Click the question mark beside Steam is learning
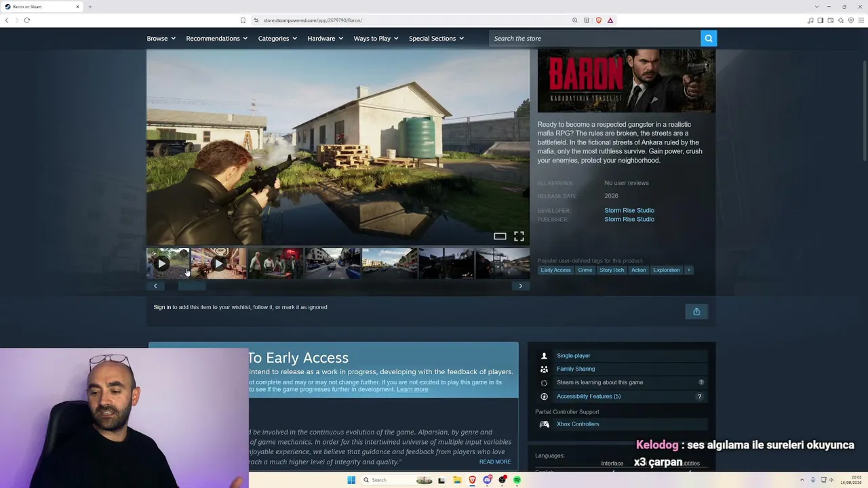This screenshot has width=868, height=488. [701, 382]
